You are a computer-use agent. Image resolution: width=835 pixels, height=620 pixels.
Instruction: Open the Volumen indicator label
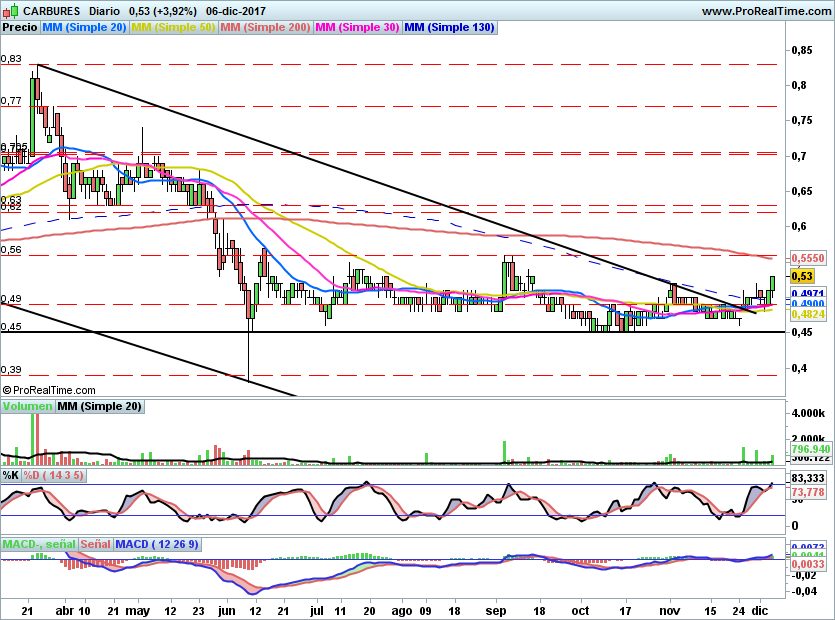tap(28, 406)
